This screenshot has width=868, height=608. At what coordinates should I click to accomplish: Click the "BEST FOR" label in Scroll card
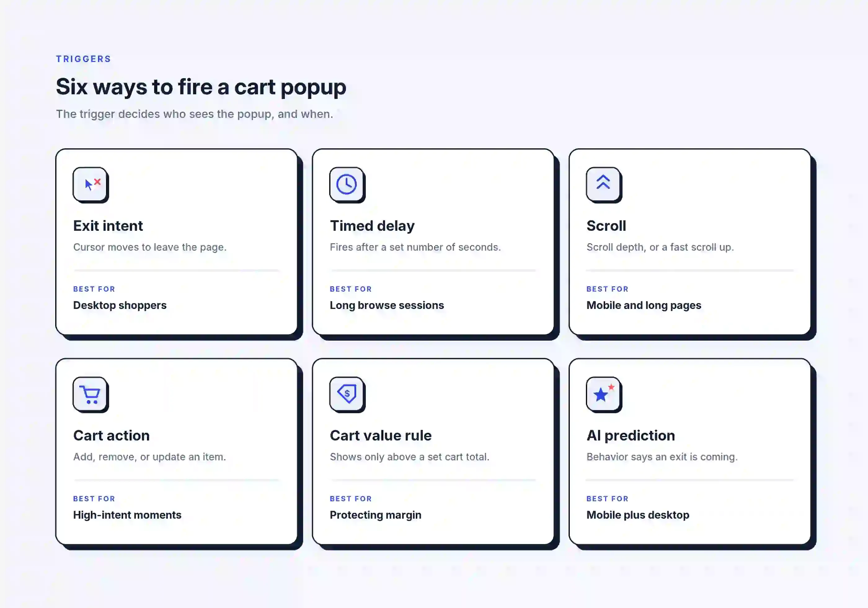tap(608, 289)
